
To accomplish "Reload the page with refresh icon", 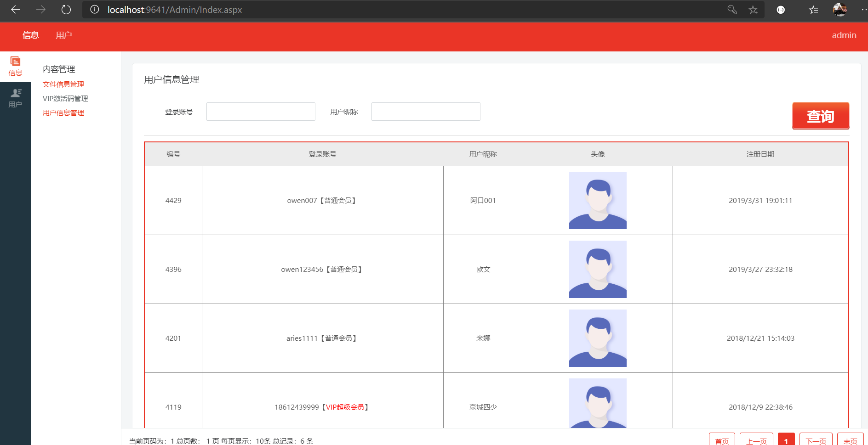I will [x=66, y=10].
